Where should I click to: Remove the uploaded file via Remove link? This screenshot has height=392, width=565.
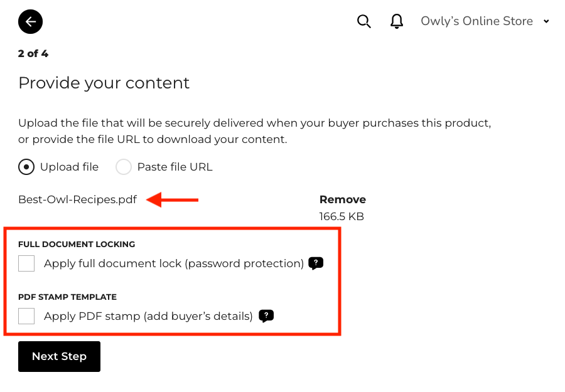pyautogui.click(x=342, y=199)
